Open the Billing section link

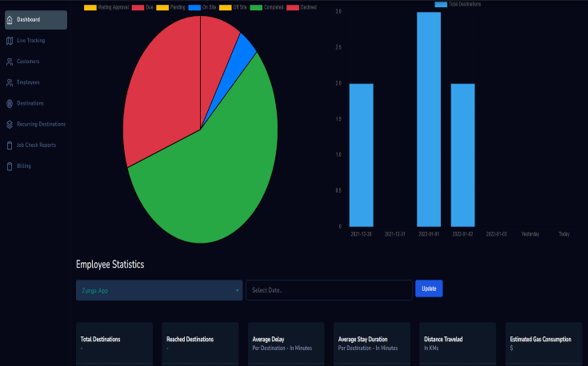(24, 166)
